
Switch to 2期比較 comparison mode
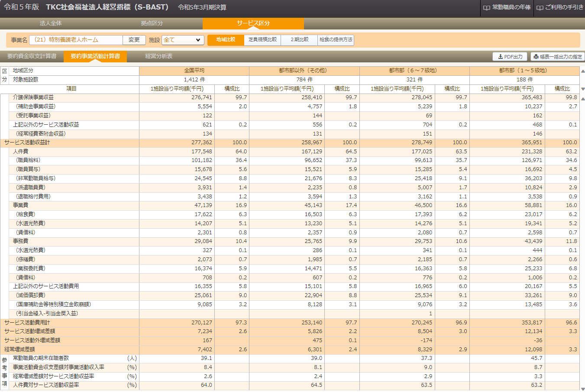(x=299, y=40)
